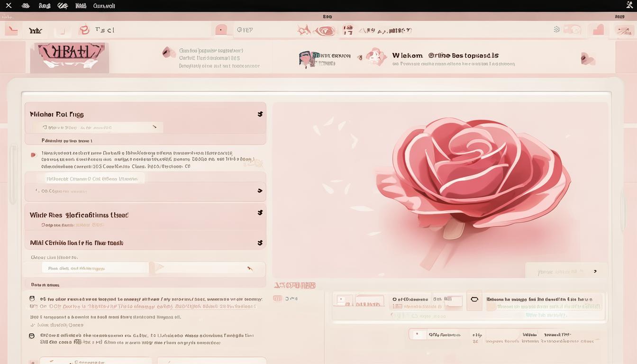Click the gear icon in the upper-right toolbar
Viewport: 637px width, 364px height.
point(557,29)
